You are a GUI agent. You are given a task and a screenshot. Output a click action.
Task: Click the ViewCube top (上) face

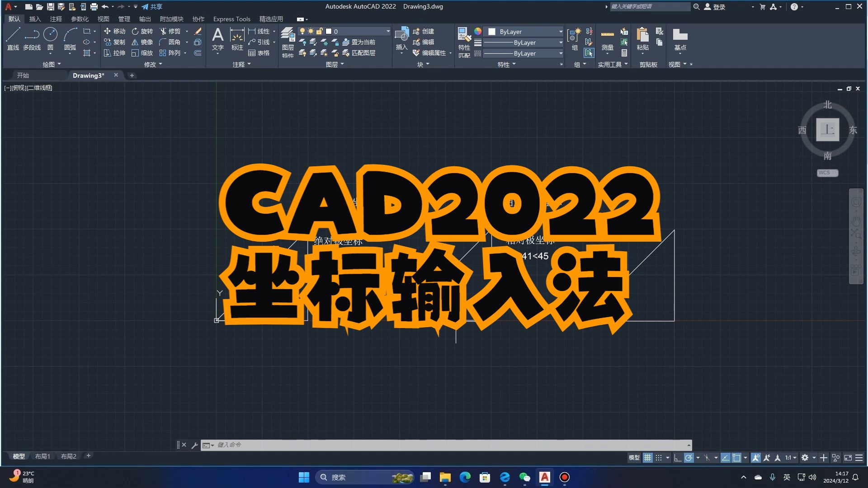827,130
